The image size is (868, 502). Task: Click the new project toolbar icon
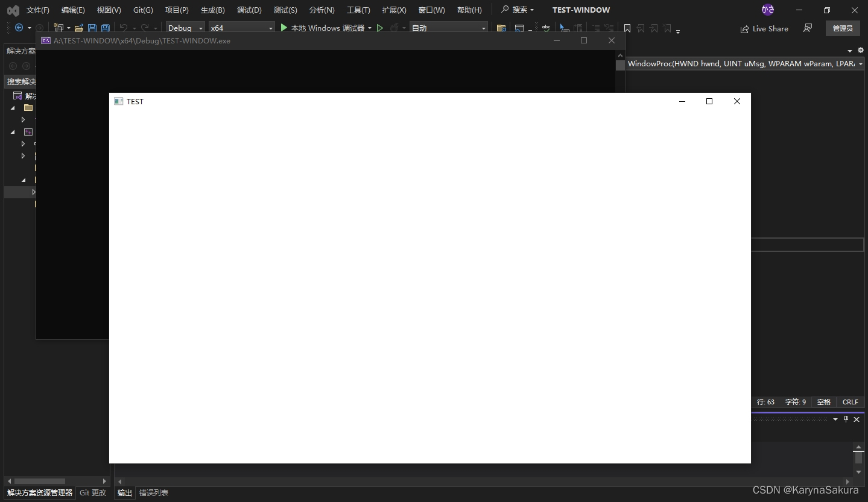pos(59,28)
